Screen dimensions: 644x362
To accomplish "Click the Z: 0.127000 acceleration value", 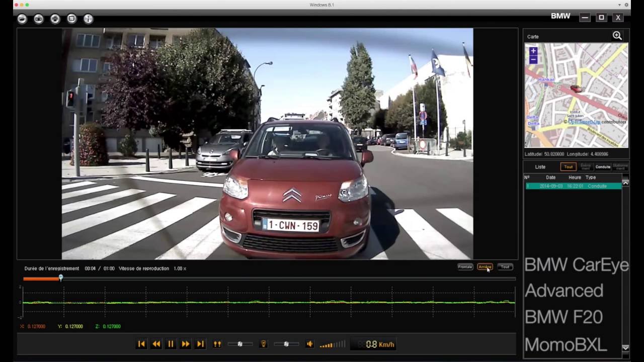I will 108,326.
